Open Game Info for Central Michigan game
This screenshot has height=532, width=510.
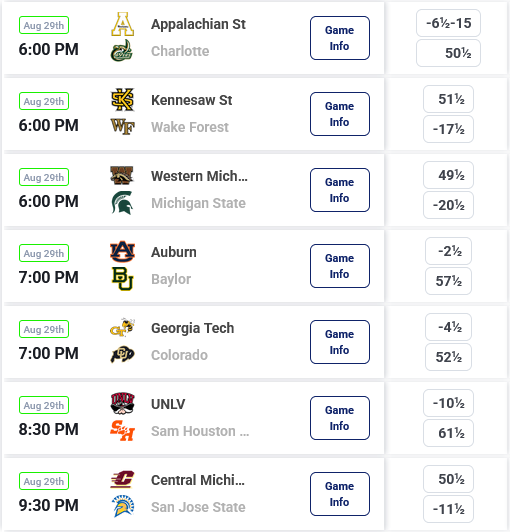click(340, 494)
